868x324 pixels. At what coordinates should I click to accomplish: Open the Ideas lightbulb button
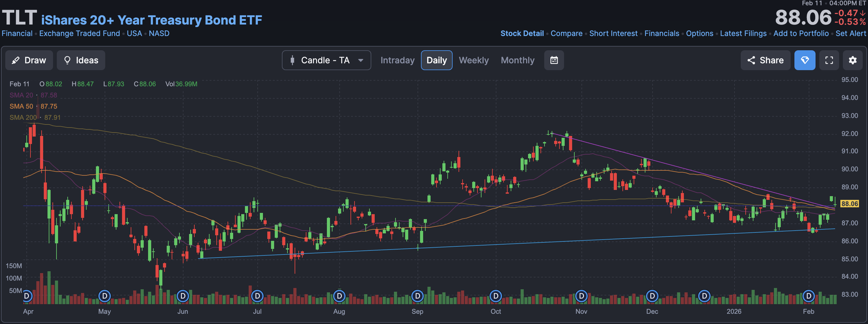tap(81, 60)
